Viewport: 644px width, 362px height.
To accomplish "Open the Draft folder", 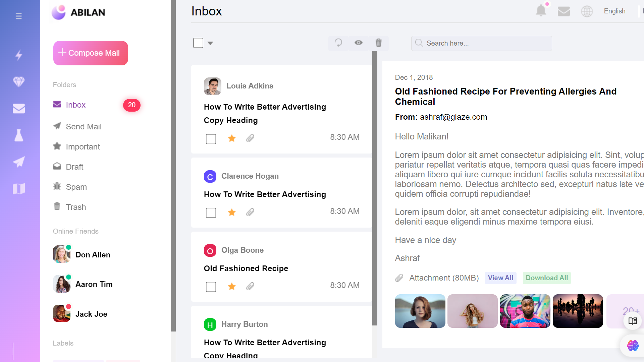I will coord(74,167).
